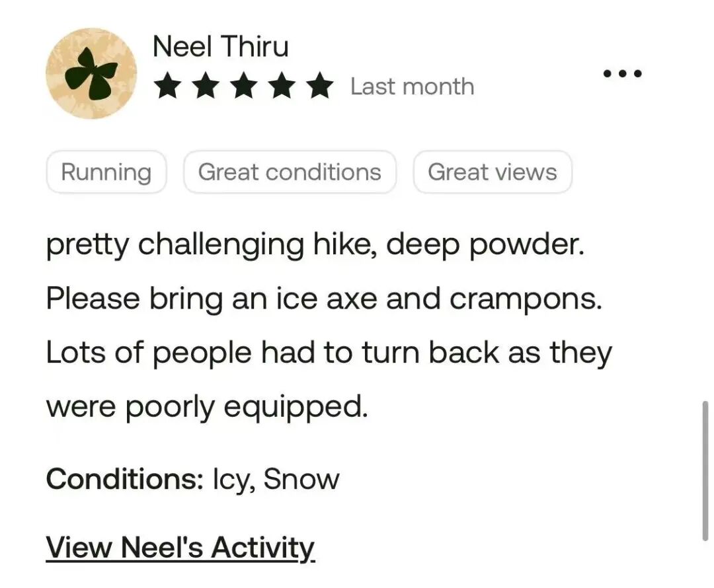714x588 pixels.
Task: Click Neel Thiru's butterfly profile avatar
Action: click(91, 73)
